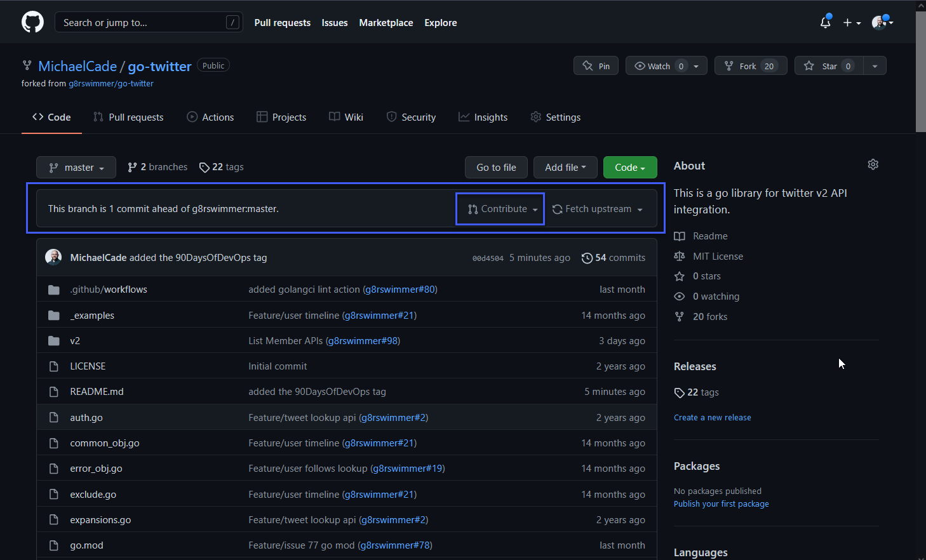The image size is (926, 560).
Task: Pin this repository
Action: point(595,65)
